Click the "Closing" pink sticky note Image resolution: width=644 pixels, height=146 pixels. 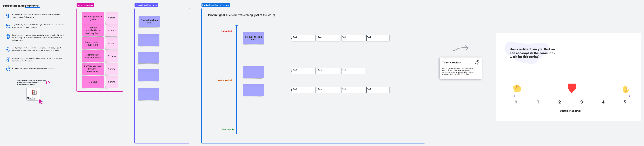coord(93,82)
